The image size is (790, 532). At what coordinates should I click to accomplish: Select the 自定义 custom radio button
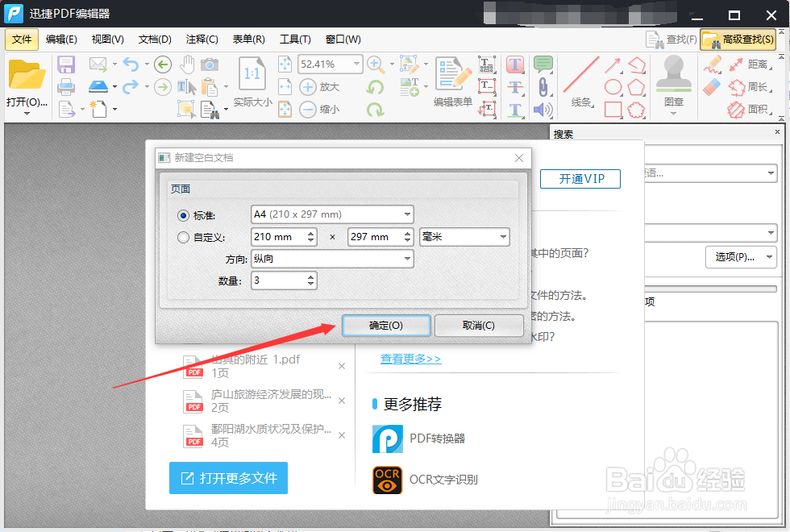[184, 237]
